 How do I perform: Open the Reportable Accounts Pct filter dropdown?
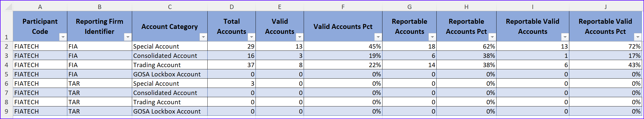point(492,37)
